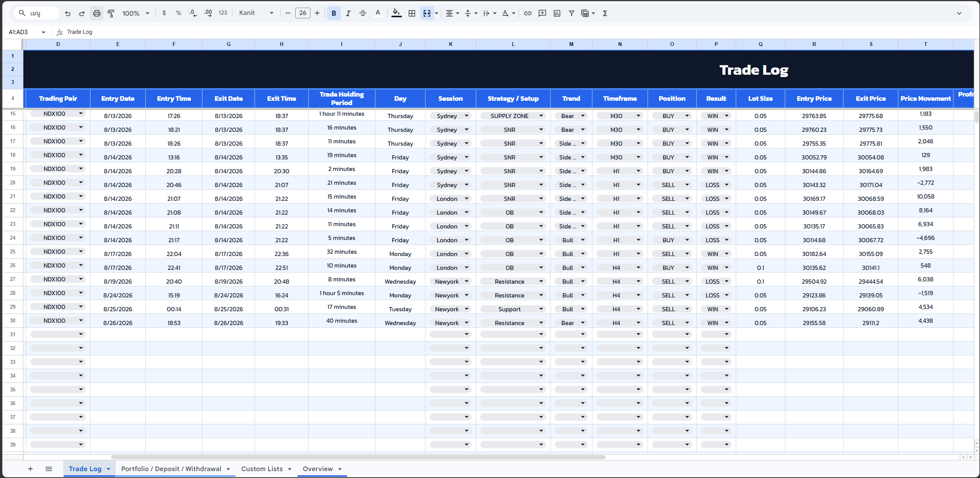
Task: Add a new sheet with plus button
Action: [30, 469]
